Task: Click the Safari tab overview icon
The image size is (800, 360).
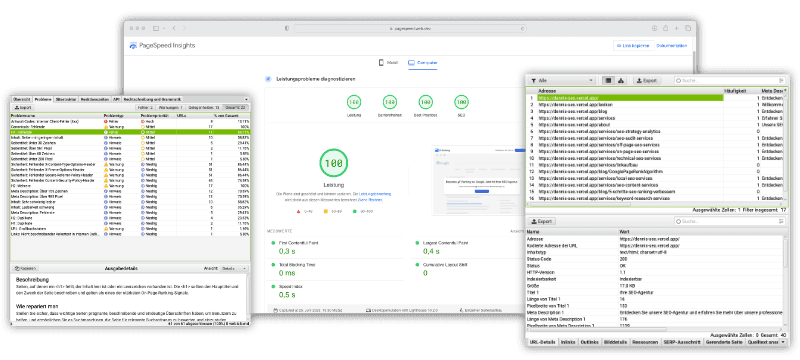Action: point(688,29)
